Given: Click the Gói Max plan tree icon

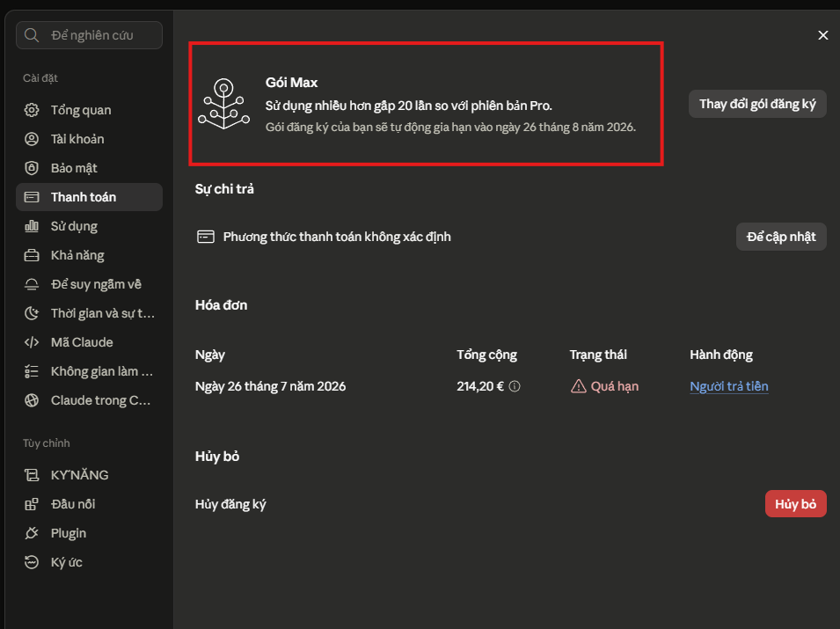Looking at the screenshot, I should point(224,104).
